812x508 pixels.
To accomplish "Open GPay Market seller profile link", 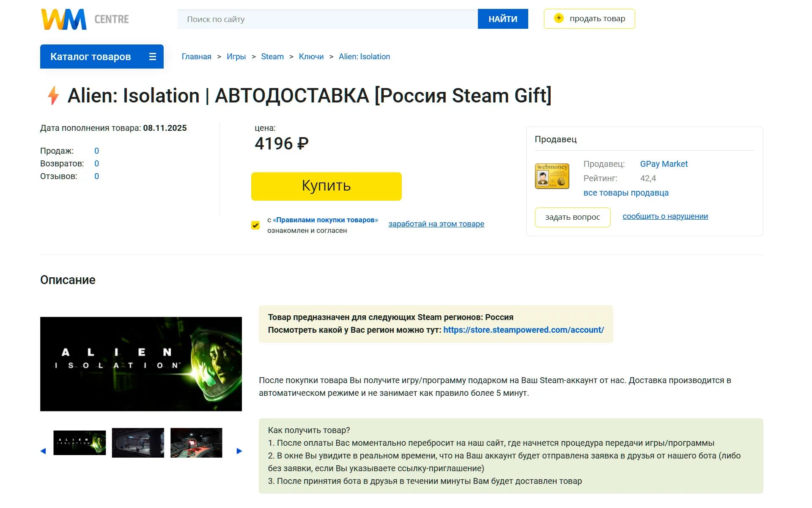I will 664,164.
